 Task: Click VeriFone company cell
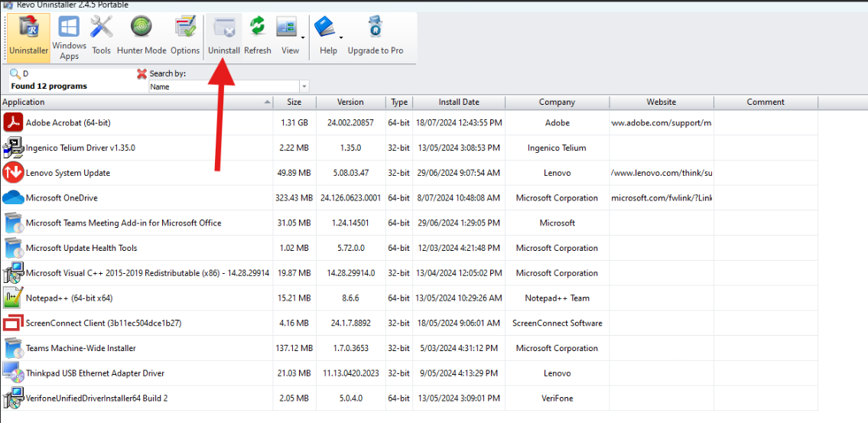(x=557, y=398)
